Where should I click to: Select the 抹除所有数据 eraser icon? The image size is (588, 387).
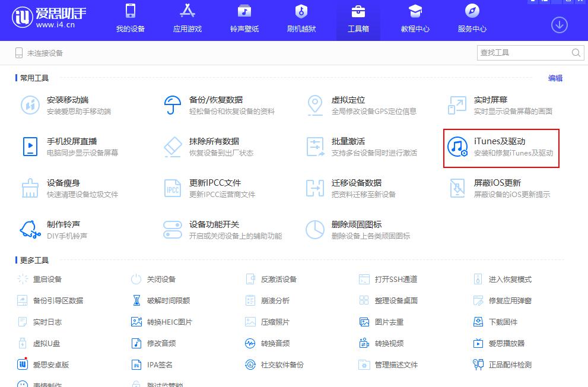click(172, 147)
